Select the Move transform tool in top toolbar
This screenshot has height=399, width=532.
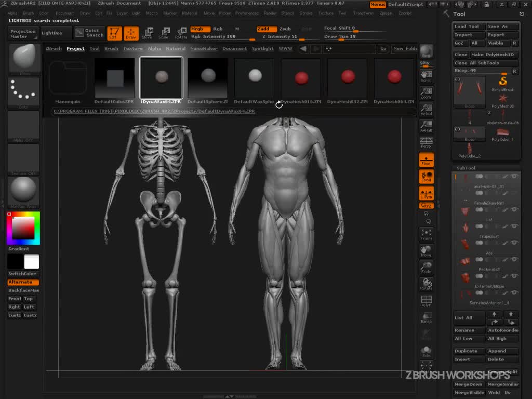pyautogui.click(x=147, y=33)
